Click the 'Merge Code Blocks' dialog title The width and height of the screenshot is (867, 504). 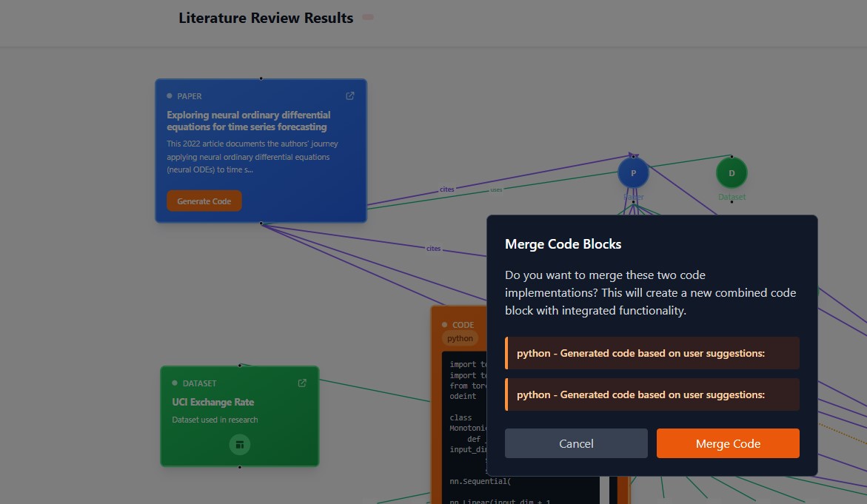[563, 244]
